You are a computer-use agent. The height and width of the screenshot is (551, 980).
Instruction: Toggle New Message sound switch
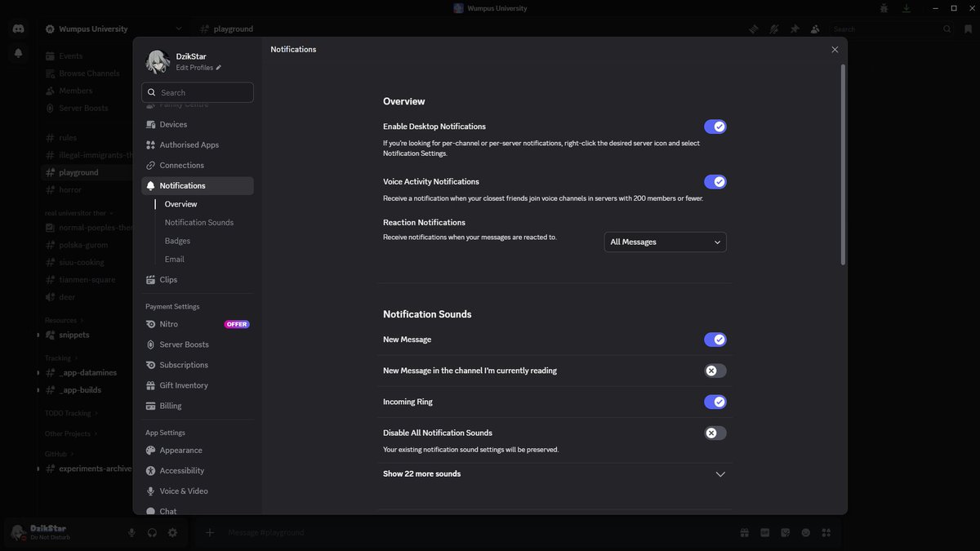coord(715,340)
